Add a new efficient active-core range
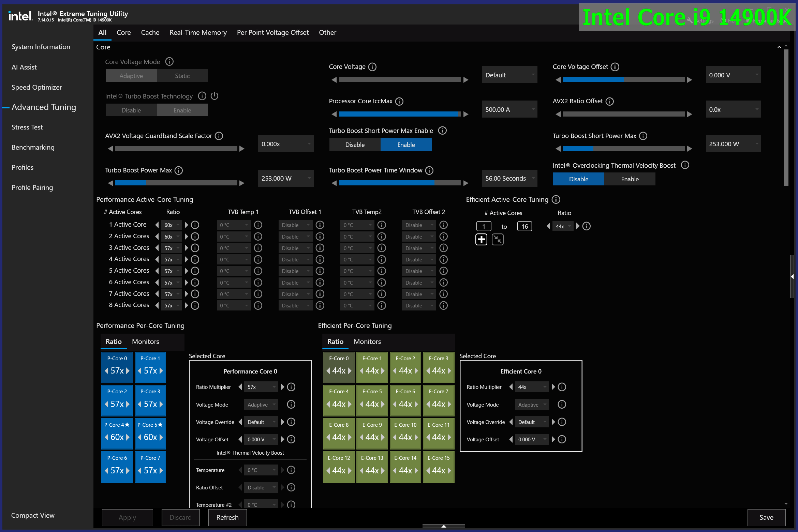 click(x=482, y=240)
